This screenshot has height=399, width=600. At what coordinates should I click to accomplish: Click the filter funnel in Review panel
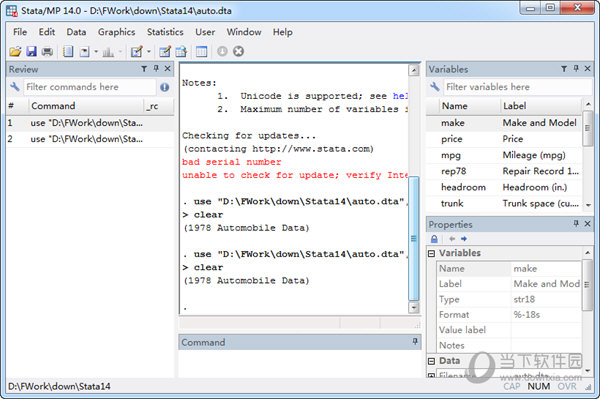[x=144, y=69]
